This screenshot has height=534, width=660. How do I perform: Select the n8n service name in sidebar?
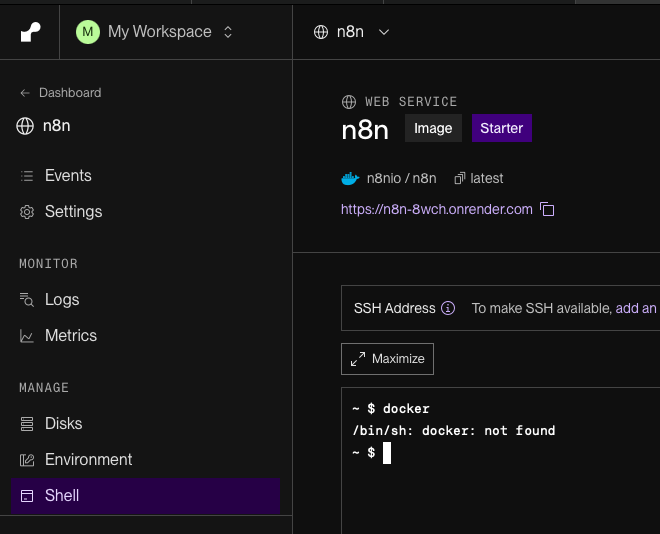tap(57, 126)
